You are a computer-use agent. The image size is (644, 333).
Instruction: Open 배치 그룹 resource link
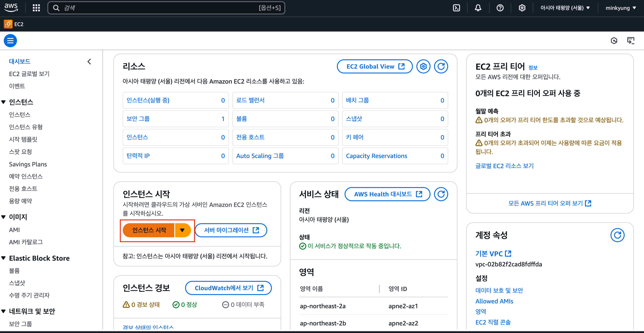pos(358,100)
